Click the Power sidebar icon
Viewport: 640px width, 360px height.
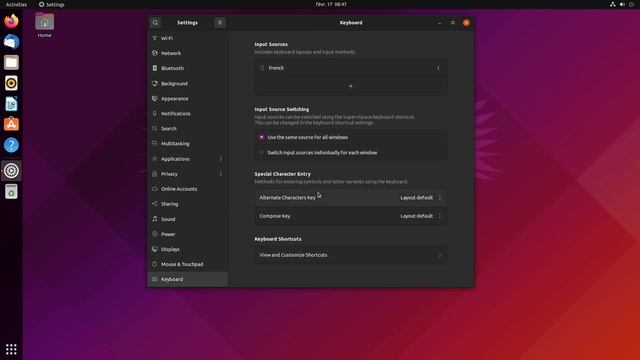pyautogui.click(x=155, y=234)
